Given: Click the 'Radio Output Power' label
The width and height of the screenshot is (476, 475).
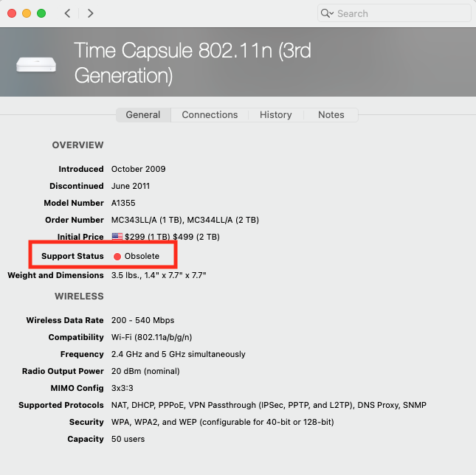Looking at the screenshot, I should [63, 371].
